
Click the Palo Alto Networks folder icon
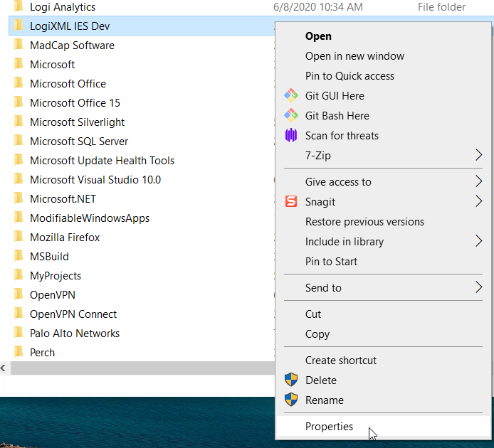pos(19,333)
